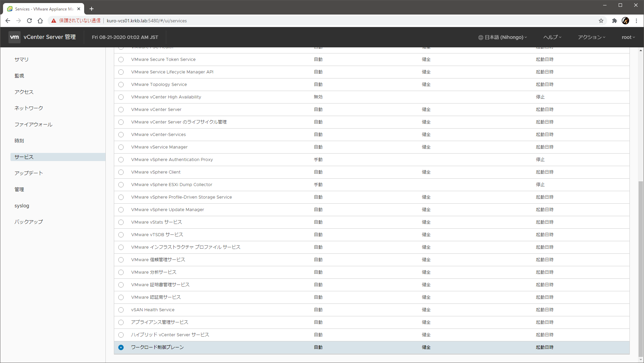Viewport: 644px width, 363px height.
Task: Expand the アクション dropdown menu
Action: (591, 37)
